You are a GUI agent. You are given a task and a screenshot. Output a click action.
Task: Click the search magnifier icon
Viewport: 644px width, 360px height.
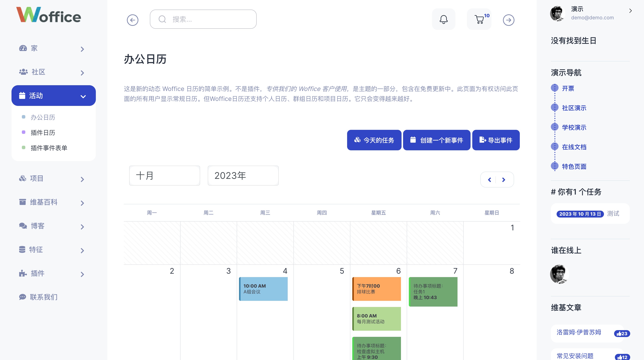coord(162,19)
